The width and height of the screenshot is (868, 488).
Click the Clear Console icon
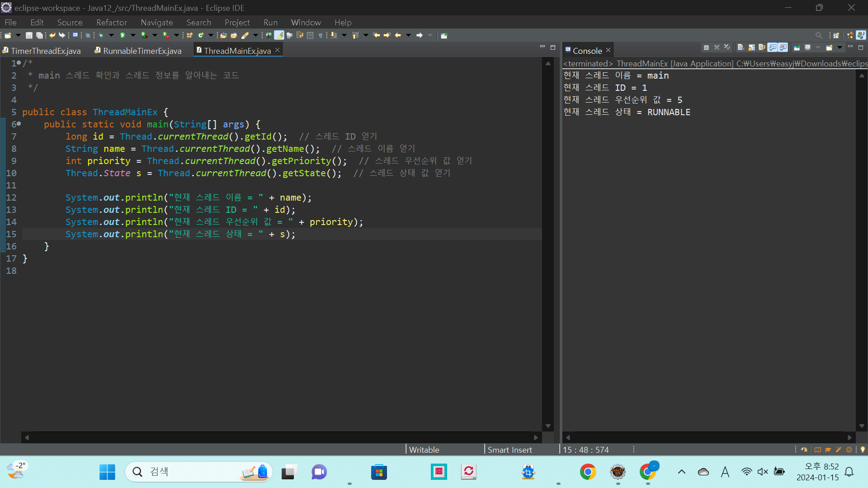point(741,47)
